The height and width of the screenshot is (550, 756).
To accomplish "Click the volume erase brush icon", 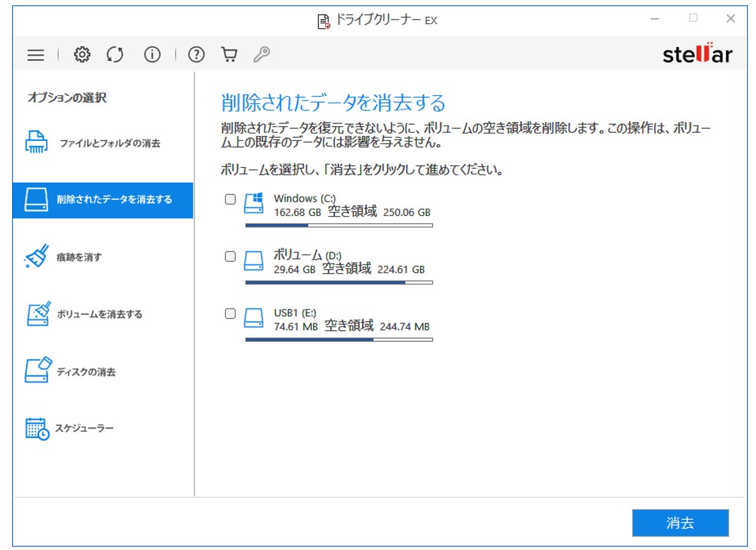I will (39, 314).
